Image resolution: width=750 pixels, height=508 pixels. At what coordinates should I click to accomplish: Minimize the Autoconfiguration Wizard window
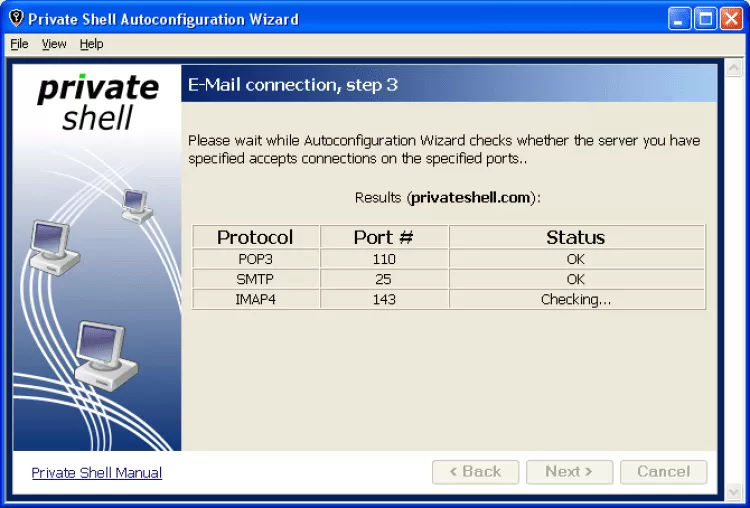[679, 19]
